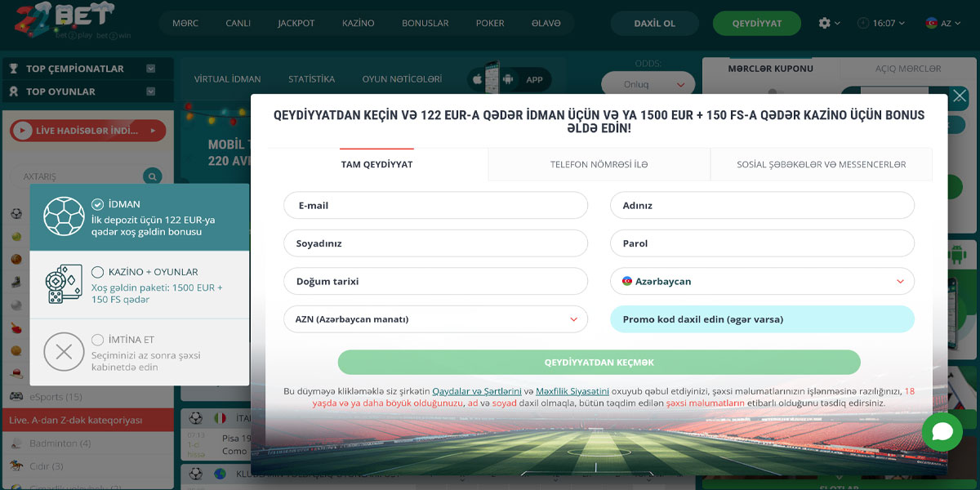
Task: Click the DAXİL OL button
Action: (x=654, y=23)
